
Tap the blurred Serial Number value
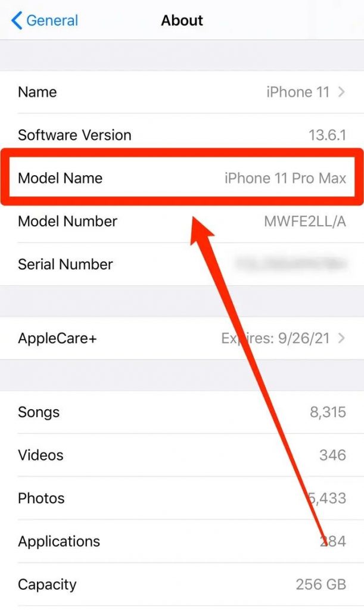click(291, 264)
